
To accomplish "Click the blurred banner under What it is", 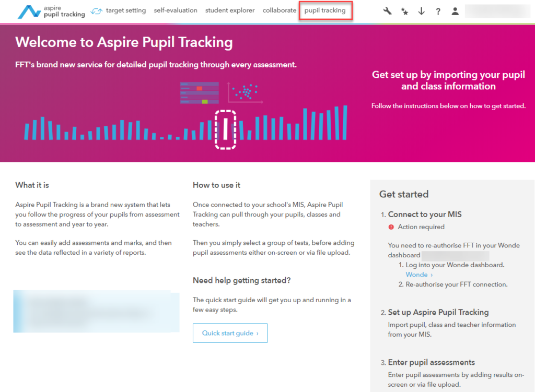I will (x=96, y=311).
